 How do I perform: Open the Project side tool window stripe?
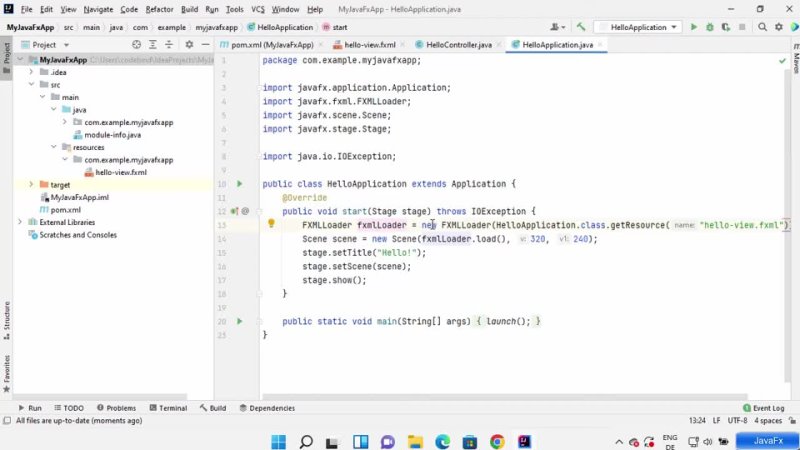tap(7, 58)
